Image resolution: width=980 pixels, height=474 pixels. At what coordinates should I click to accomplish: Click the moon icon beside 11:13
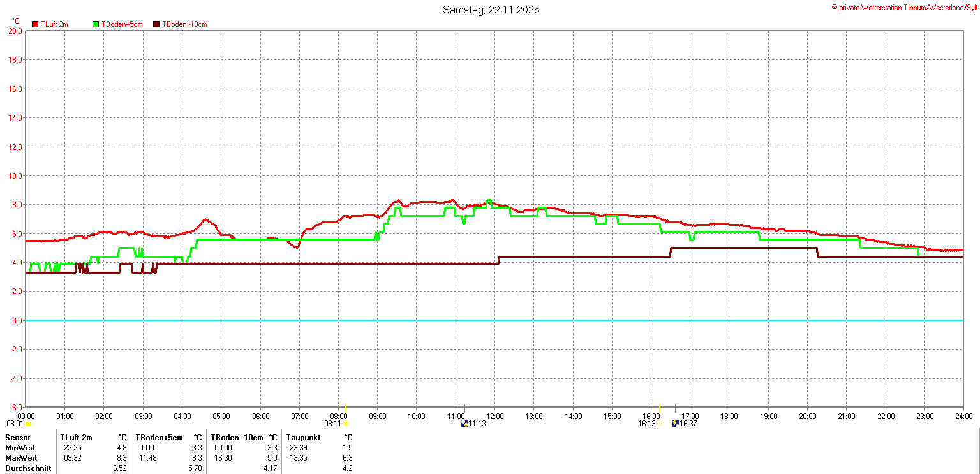click(x=464, y=424)
